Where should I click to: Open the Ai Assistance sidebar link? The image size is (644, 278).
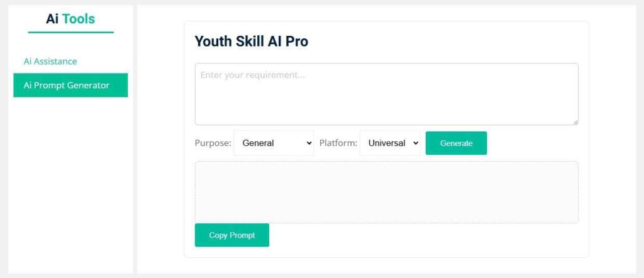(x=50, y=62)
